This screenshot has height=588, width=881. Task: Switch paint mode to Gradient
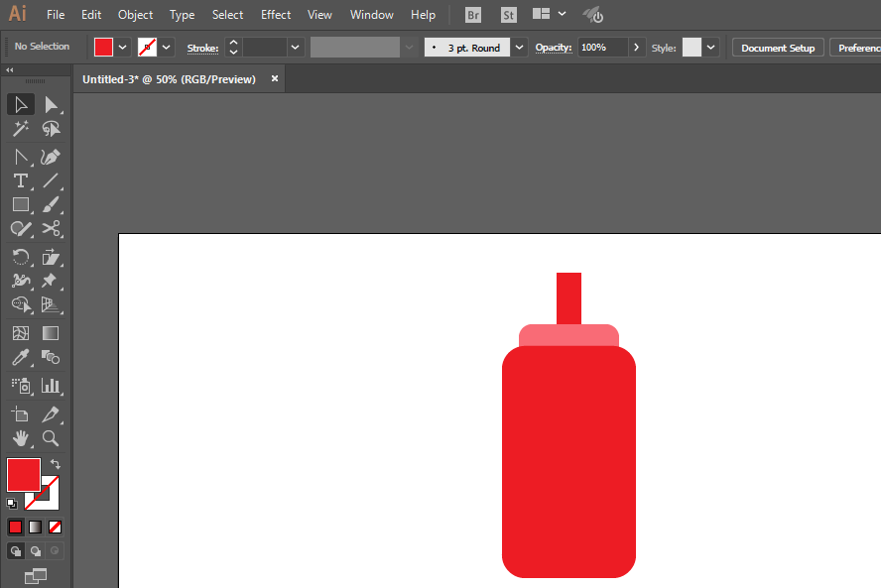point(36,527)
